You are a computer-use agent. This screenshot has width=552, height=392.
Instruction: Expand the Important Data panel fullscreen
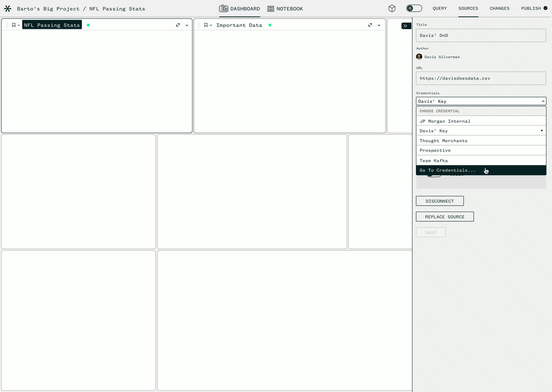[370, 25]
